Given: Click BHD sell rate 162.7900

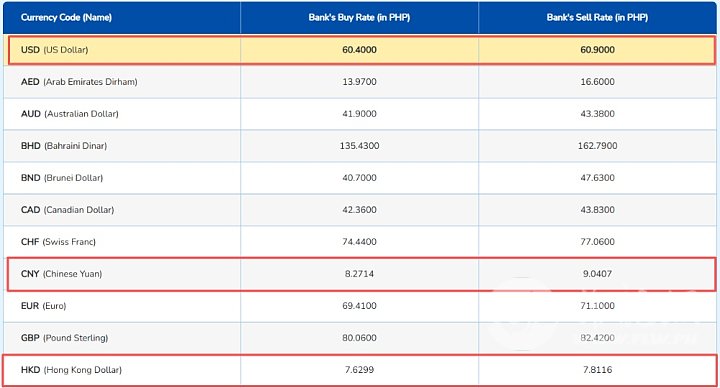Looking at the screenshot, I should click(597, 146).
